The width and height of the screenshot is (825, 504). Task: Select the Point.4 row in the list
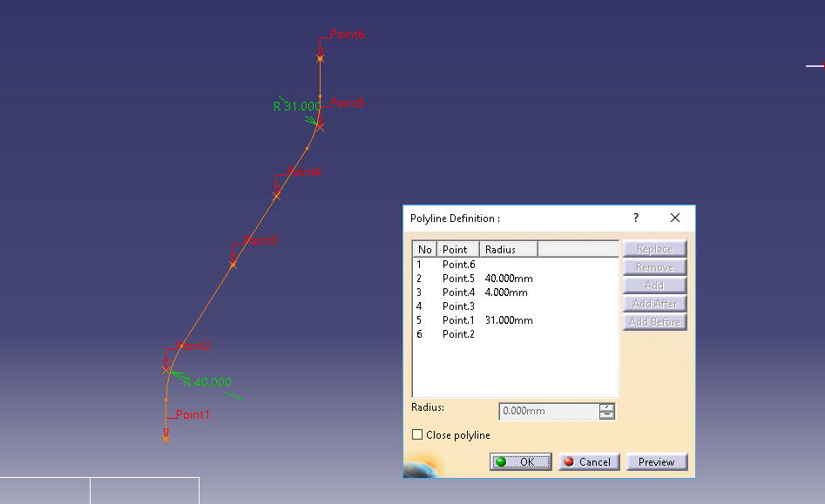click(x=515, y=292)
